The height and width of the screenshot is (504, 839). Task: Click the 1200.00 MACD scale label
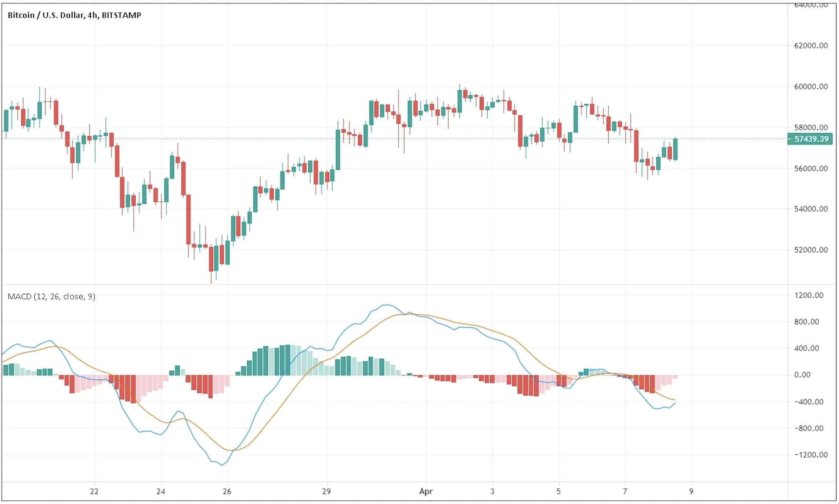[x=809, y=295]
